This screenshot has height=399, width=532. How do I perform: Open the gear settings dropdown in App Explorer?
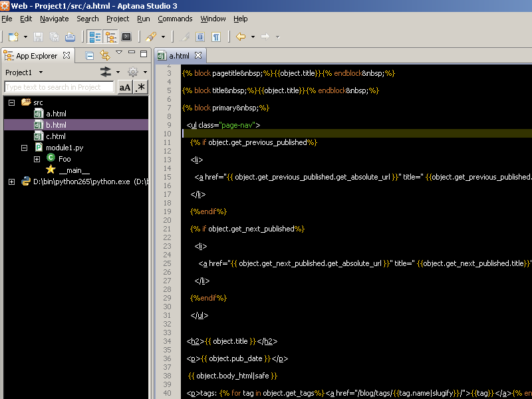pyautogui.click(x=133, y=72)
